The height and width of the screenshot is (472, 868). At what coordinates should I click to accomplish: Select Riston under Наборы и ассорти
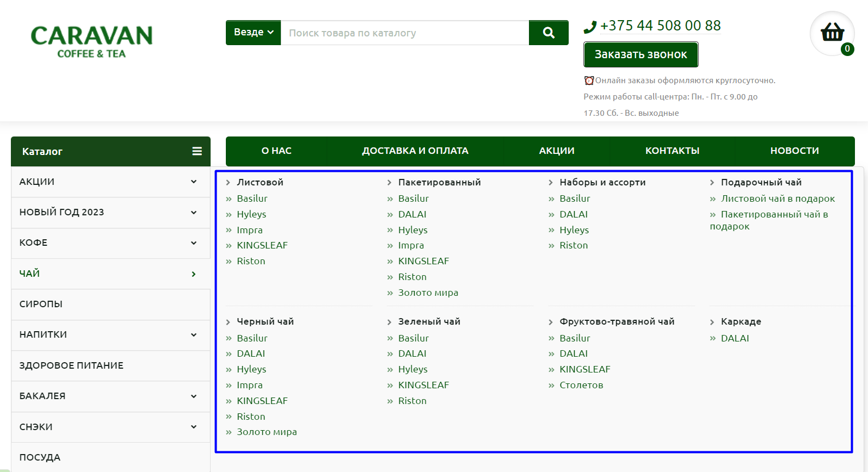point(574,245)
